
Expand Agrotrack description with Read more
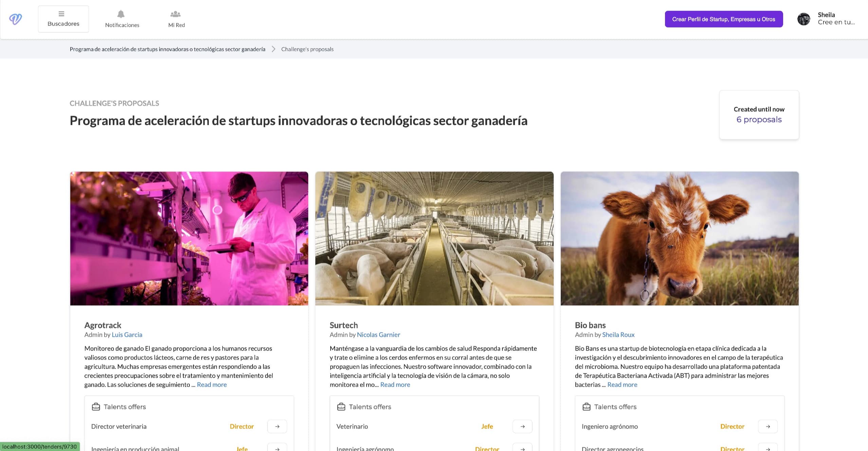point(211,385)
